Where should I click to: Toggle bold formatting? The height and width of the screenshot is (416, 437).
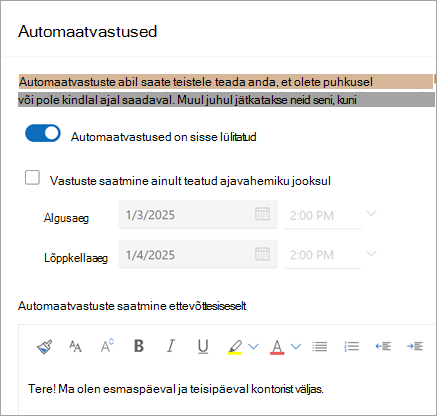pyautogui.click(x=139, y=346)
